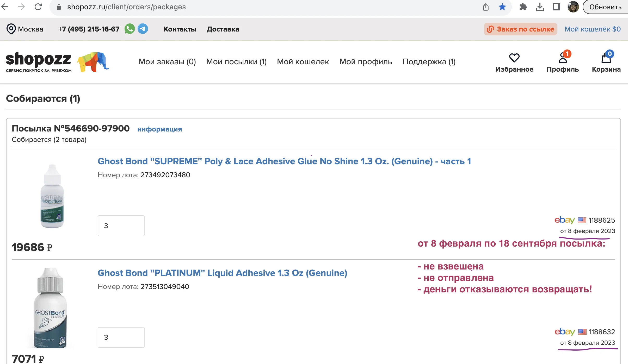Open browser extensions puzzle icon
The image size is (628, 364).
click(523, 7)
